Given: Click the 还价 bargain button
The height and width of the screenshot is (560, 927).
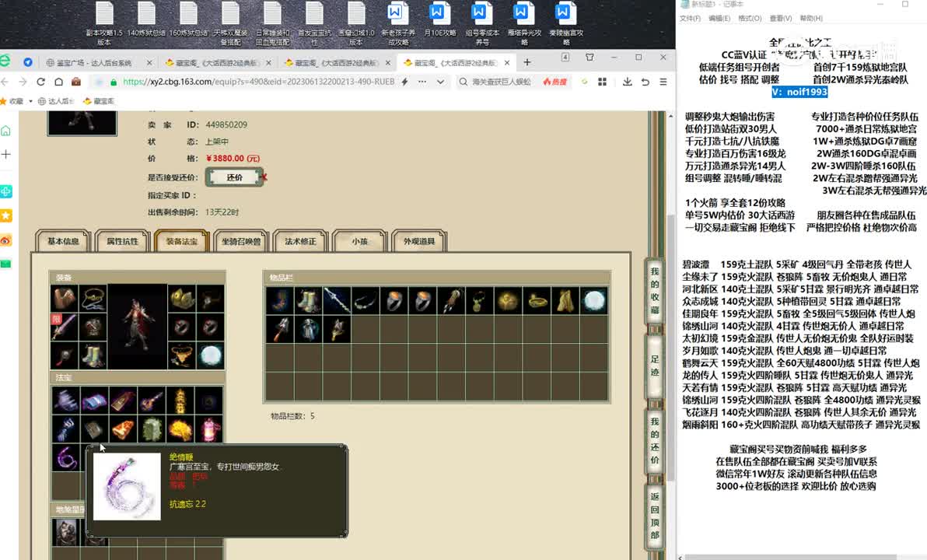Looking at the screenshot, I should (235, 177).
